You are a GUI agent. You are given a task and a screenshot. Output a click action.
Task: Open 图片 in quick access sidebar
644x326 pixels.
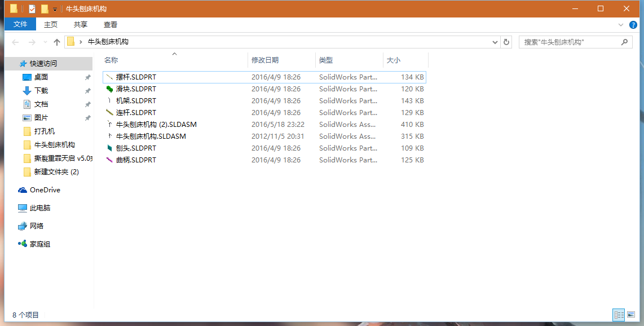tap(41, 118)
